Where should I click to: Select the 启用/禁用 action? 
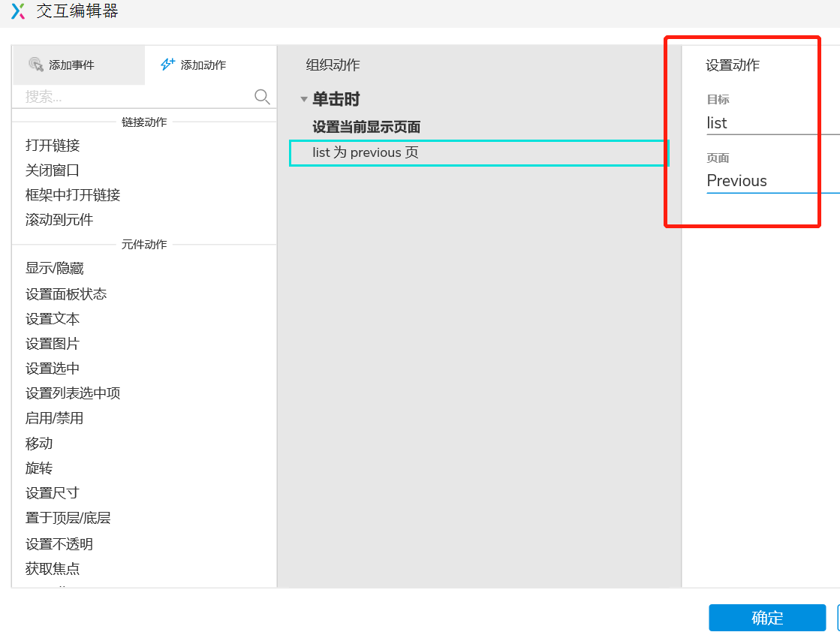(x=54, y=418)
